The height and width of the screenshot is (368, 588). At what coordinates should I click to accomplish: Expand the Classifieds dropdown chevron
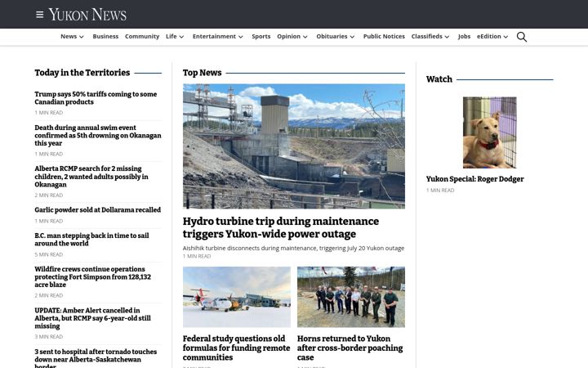[447, 37]
